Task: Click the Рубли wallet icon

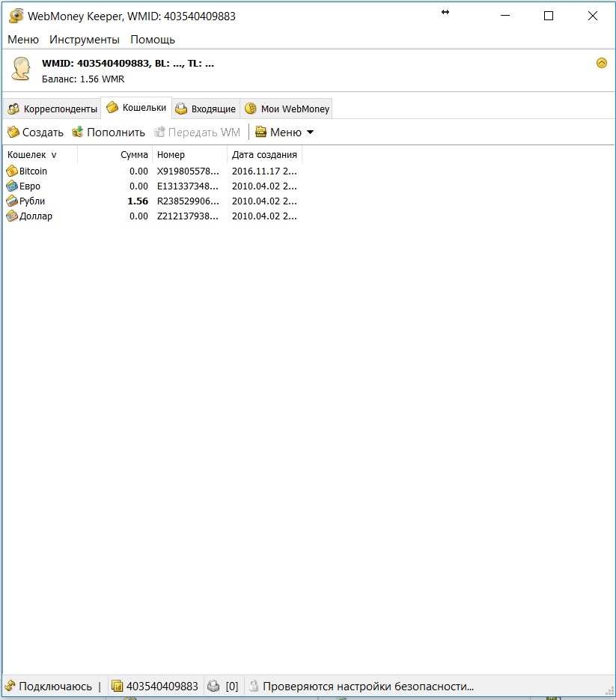Action: [x=12, y=201]
